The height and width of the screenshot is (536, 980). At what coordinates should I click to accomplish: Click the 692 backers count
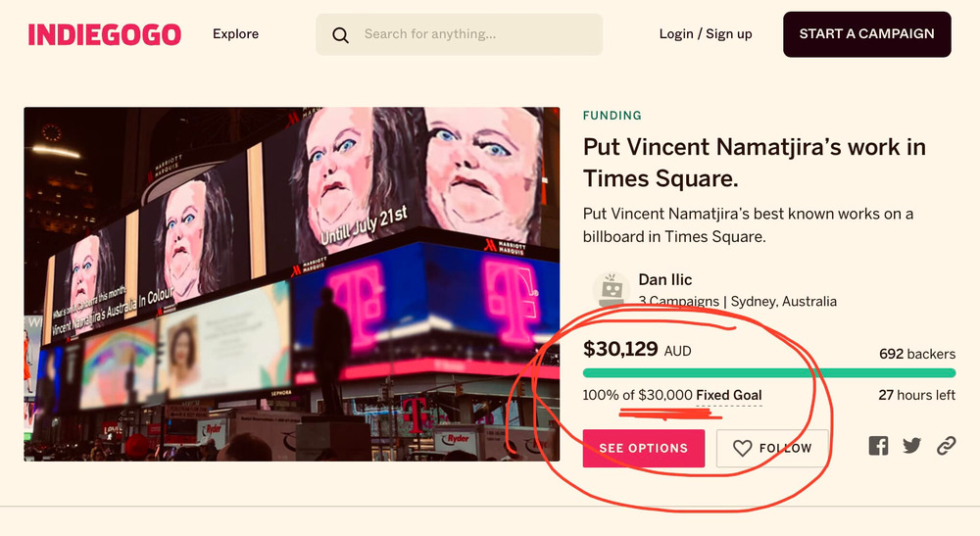click(917, 354)
